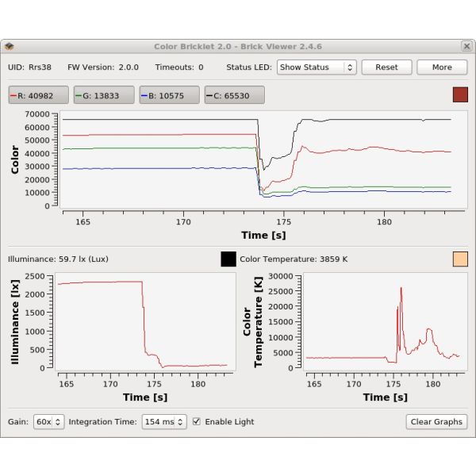Close the Color Bricklet window

point(466,47)
